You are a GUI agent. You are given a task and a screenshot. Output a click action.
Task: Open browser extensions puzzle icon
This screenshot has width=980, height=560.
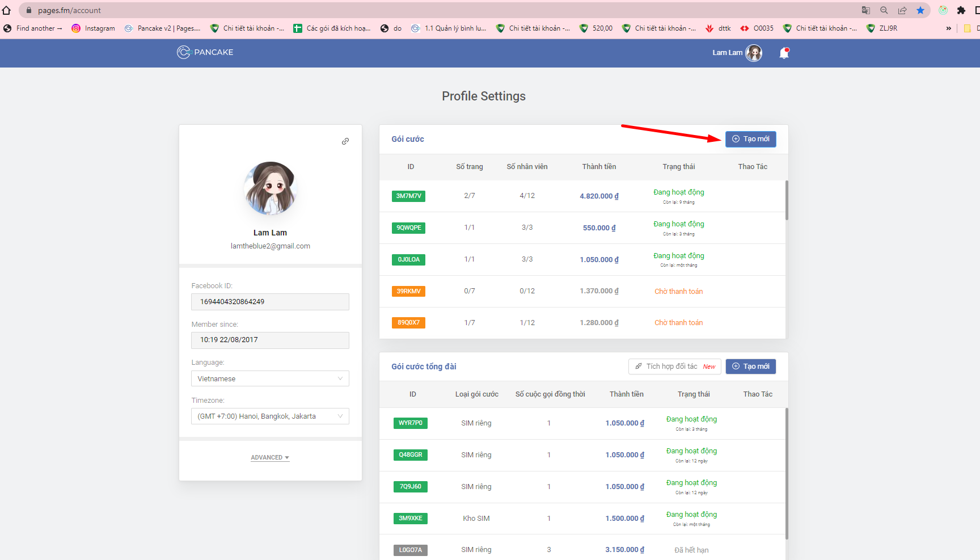coord(961,10)
